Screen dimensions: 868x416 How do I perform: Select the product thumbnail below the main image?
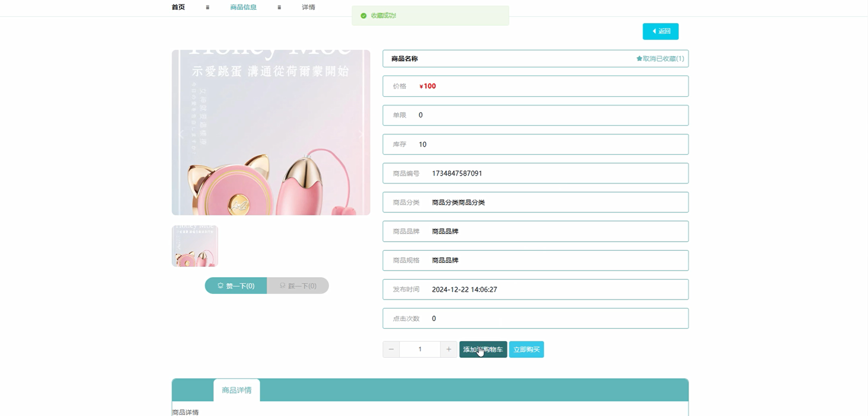(x=194, y=245)
